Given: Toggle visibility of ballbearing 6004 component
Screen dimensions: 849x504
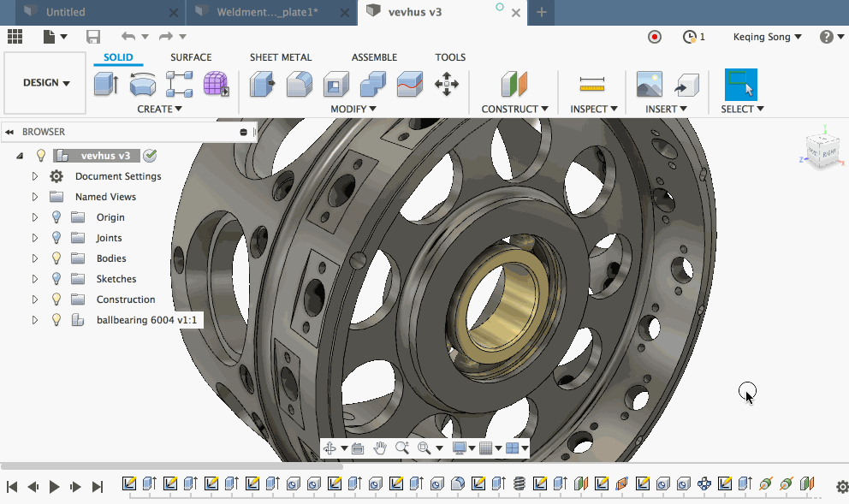Looking at the screenshot, I should click(56, 320).
